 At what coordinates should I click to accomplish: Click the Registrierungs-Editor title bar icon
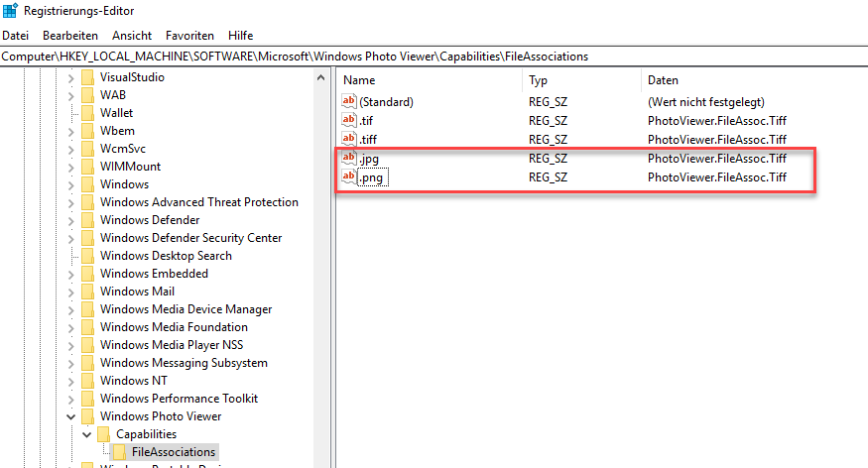pyautogui.click(x=10, y=11)
